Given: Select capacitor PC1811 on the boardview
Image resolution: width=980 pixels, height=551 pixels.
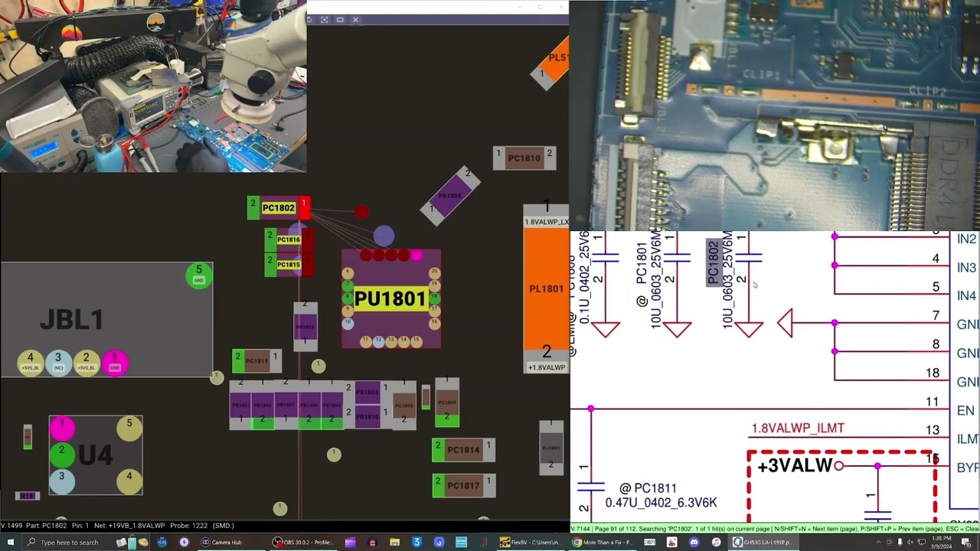Looking at the screenshot, I should pyautogui.click(x=256, y=360).
